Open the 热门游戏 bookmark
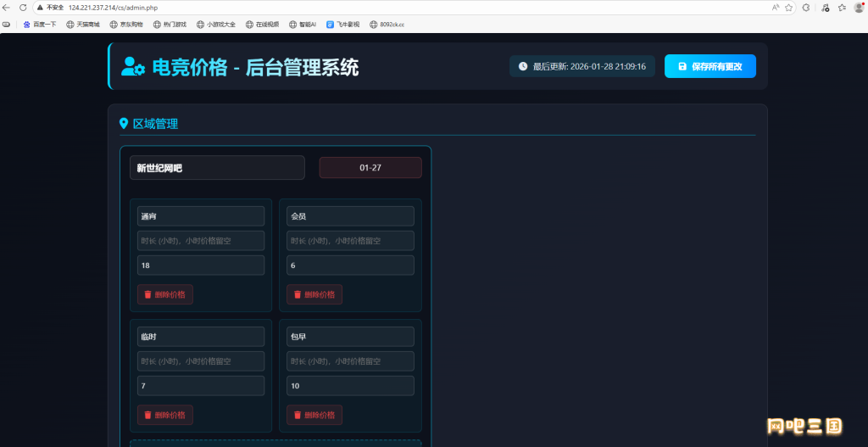 [170, 25]
